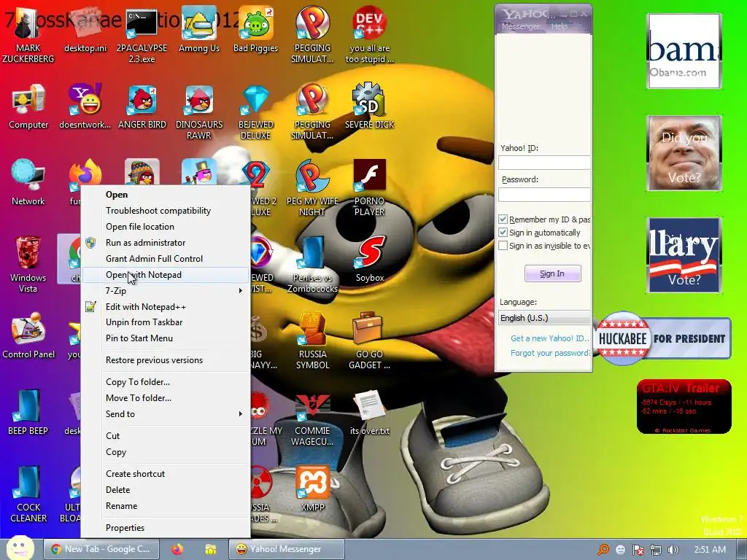Click the ANGER BIRD desktop icon

[x=142, y=107]
